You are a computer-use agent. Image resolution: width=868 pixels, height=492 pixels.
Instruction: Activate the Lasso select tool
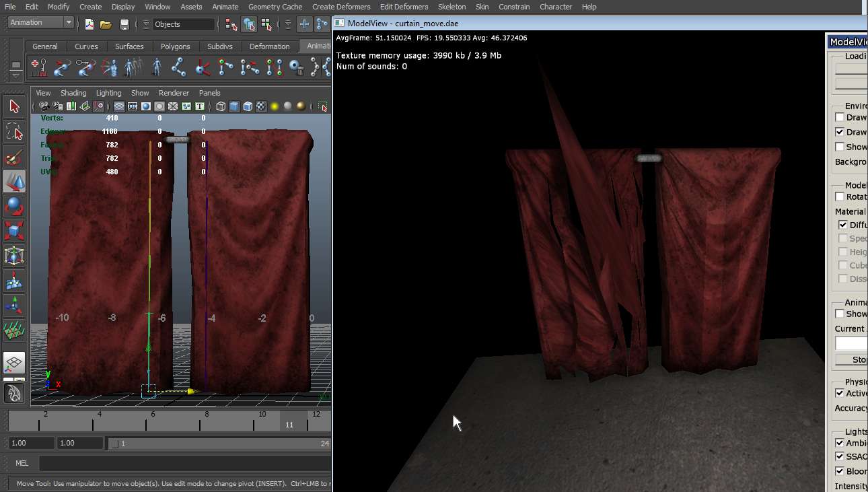(14, 131)
